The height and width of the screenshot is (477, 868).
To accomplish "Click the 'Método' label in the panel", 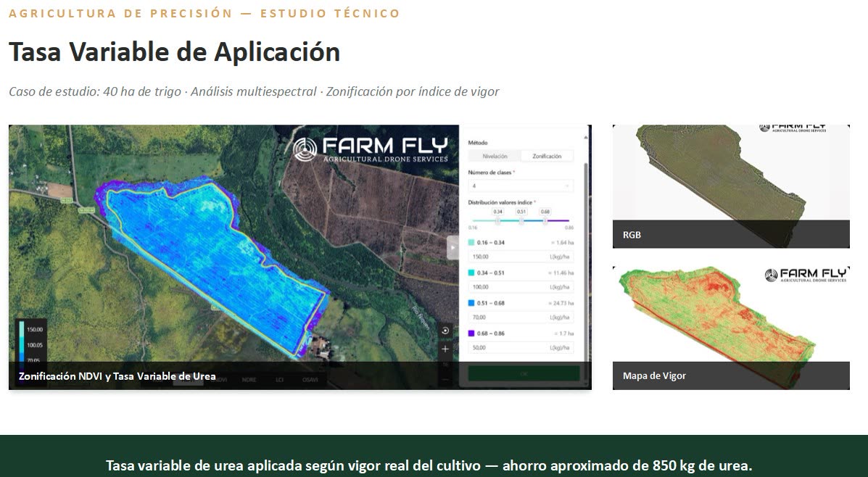I will click(478, 143).
